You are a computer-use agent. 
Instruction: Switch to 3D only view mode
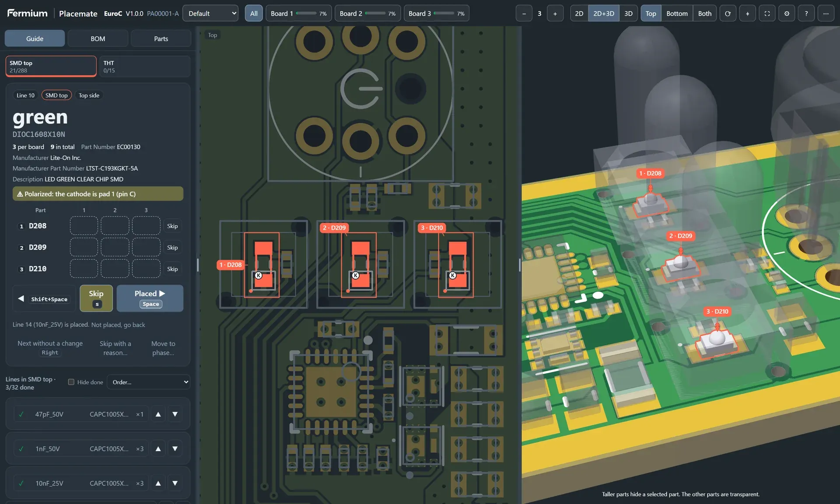pos(628,14)
